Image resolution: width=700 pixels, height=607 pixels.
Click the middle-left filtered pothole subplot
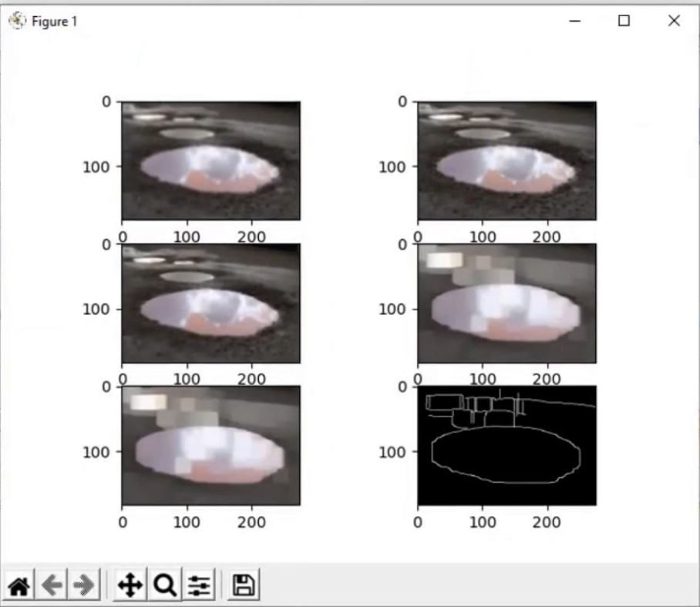[211, 303]
